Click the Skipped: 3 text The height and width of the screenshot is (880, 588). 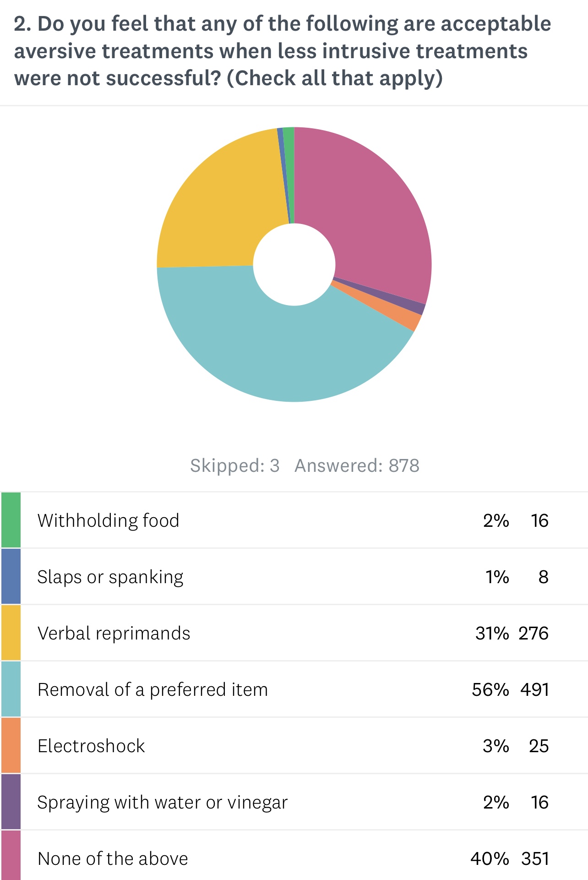coord(234,465)
